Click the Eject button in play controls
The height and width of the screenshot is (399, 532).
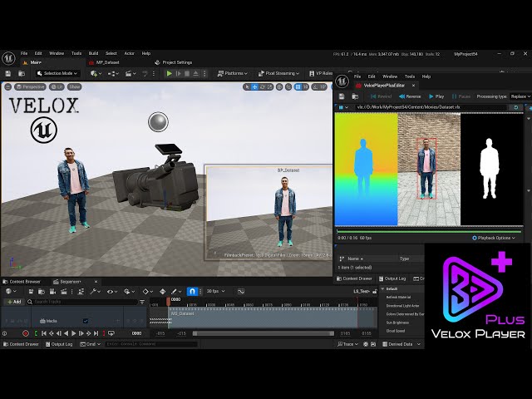(x=196, y=73)
